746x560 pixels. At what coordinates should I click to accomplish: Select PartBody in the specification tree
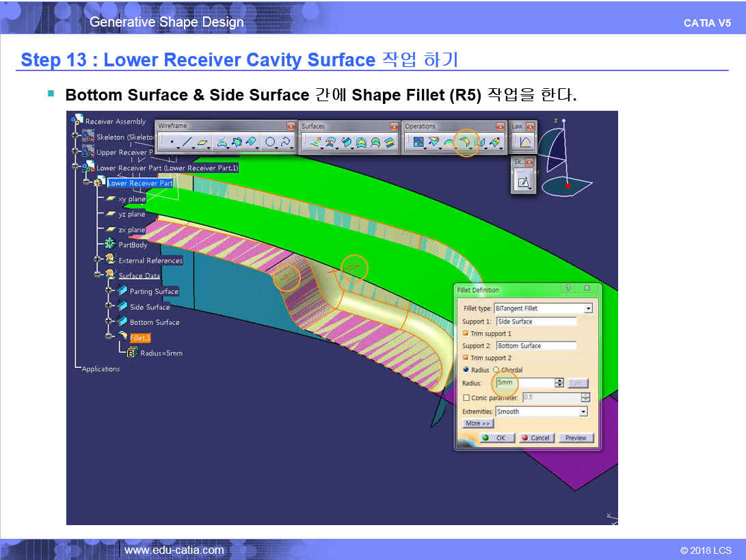[x=133, y=245]
